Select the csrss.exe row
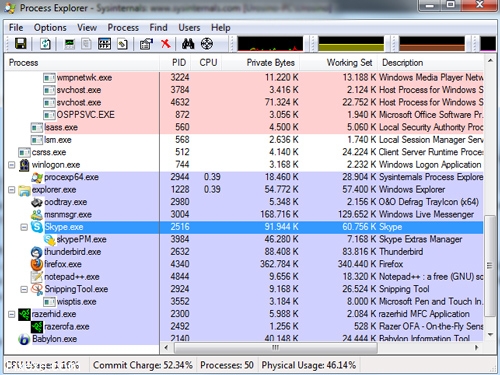 [244, 152]
